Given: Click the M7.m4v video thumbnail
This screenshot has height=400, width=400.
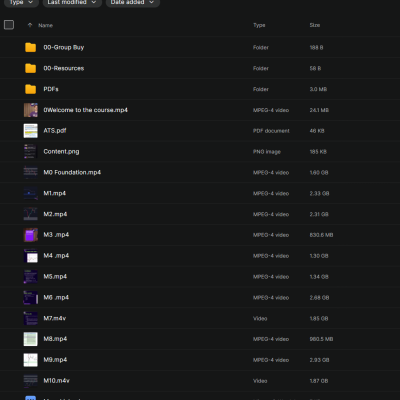Looking at the screenshot, I should [x=30, y=318].
